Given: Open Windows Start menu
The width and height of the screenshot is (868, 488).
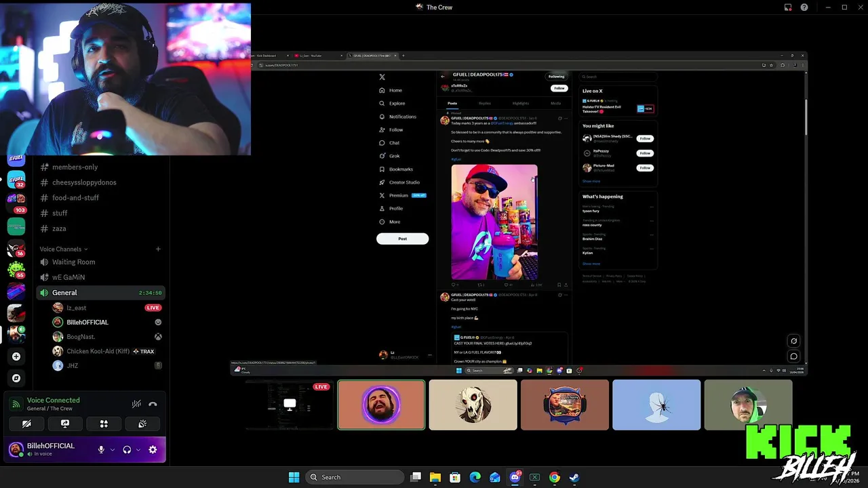Looking at the screenshot, I should pyautogui.click(x=294, y=477).
